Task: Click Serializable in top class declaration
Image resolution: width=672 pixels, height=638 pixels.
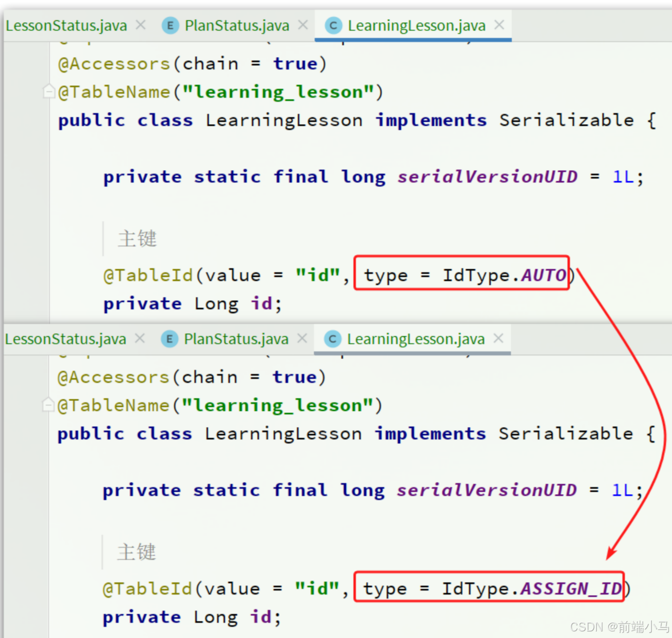Action: pyautogui.click(x=566, y=120)
